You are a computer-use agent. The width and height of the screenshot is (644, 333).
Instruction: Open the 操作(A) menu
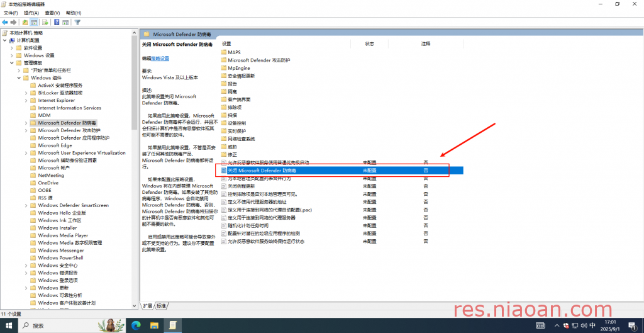pos(31,13)
